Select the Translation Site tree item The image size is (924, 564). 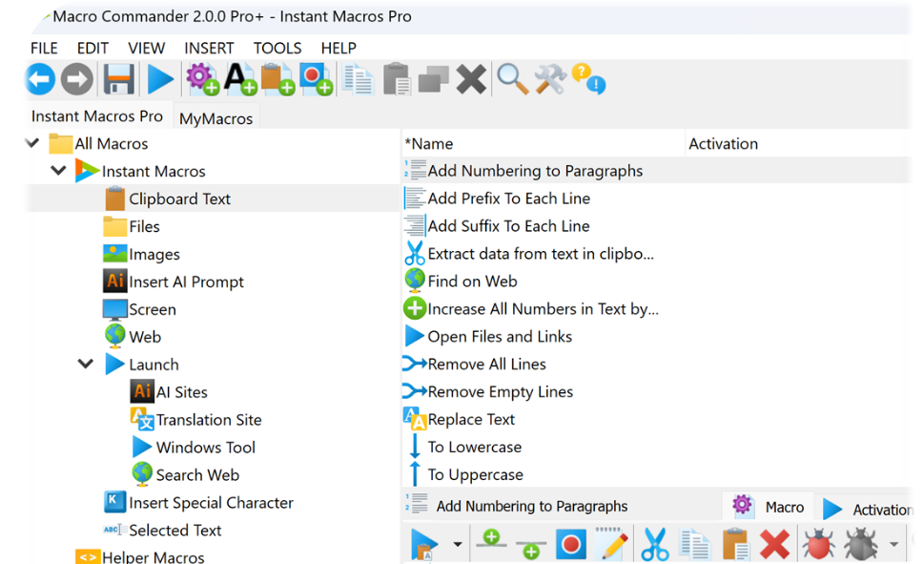tap(208, 420)
